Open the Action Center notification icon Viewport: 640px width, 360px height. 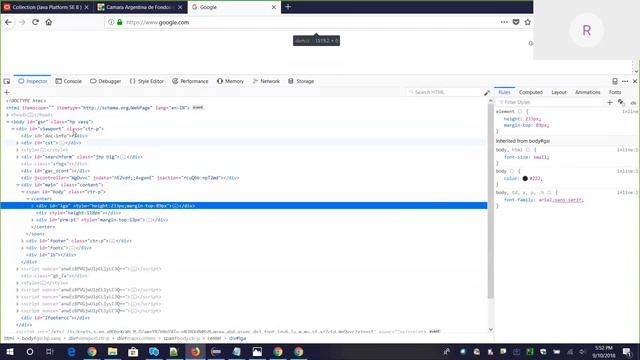tap(627, 351)
